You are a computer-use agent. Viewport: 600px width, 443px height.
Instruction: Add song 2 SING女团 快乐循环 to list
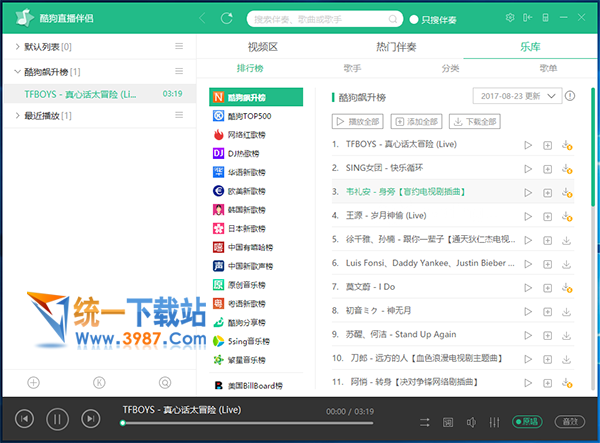[x=548, y=169]
